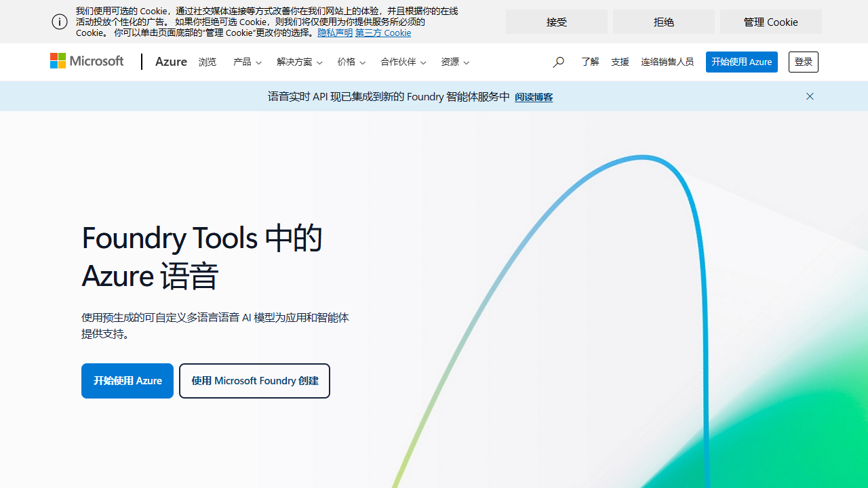Reject cookies with 拒绝 button

pyautogui.click(x=664, y=22)
